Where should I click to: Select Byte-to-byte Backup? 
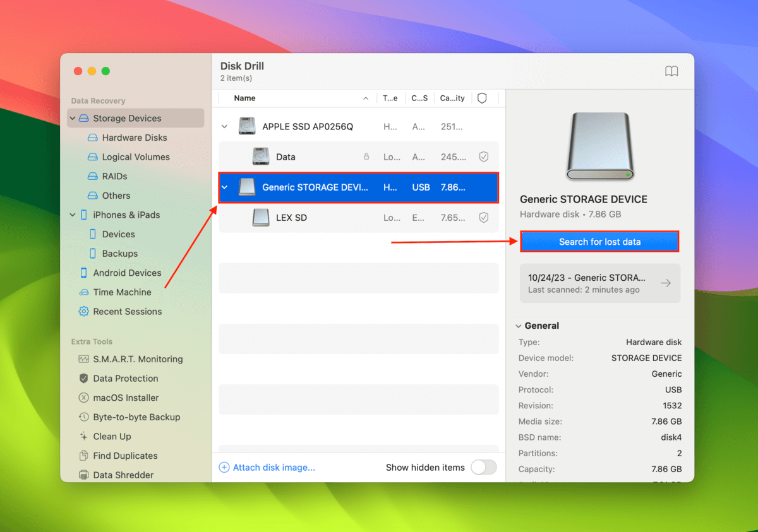(129, 417)
